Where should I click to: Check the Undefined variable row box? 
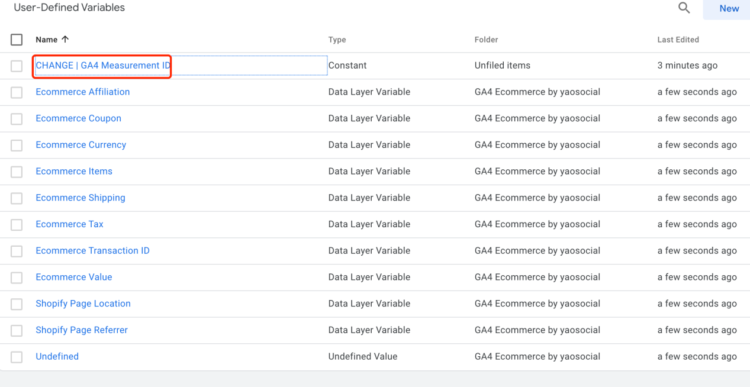coord(17,357)
